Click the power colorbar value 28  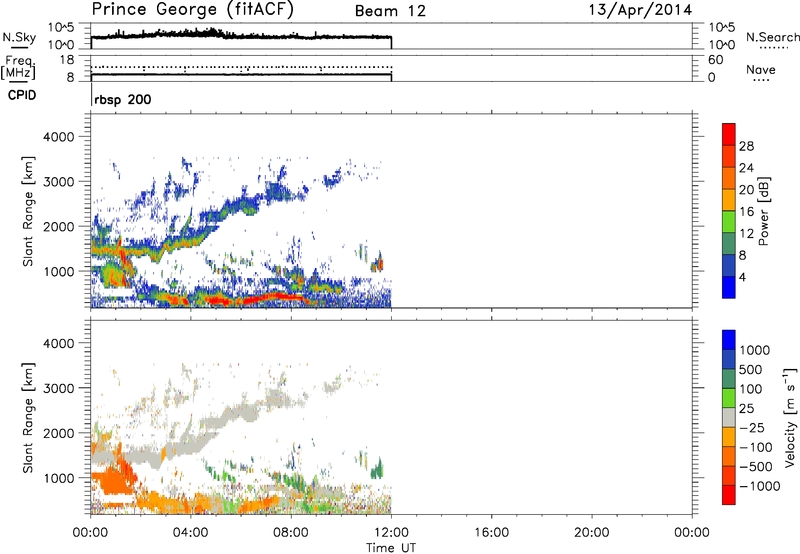click(x=746, y=146)
